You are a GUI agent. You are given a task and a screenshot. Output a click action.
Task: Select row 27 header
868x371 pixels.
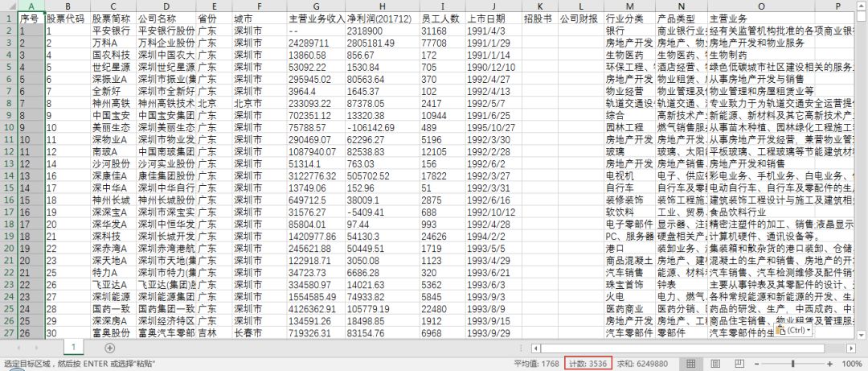[x=9, y=333]
